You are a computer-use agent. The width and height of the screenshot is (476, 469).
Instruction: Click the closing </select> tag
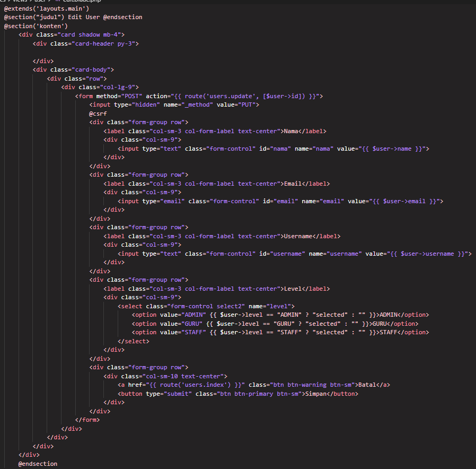134,342
